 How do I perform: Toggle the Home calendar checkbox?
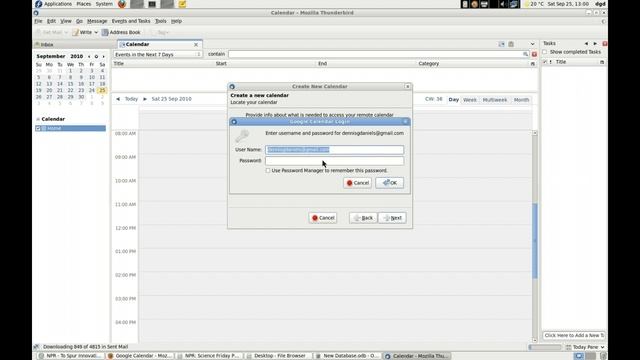[x=38, y=129]
